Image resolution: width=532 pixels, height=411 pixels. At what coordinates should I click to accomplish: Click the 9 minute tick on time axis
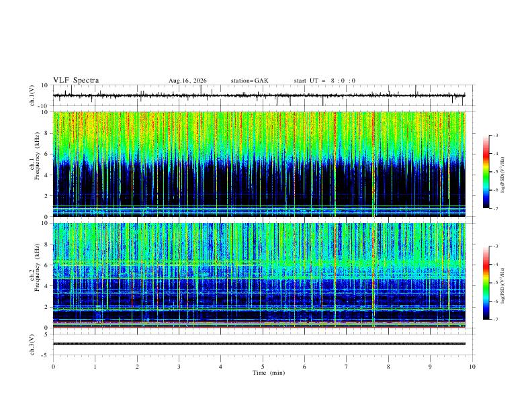pos(430,367)
